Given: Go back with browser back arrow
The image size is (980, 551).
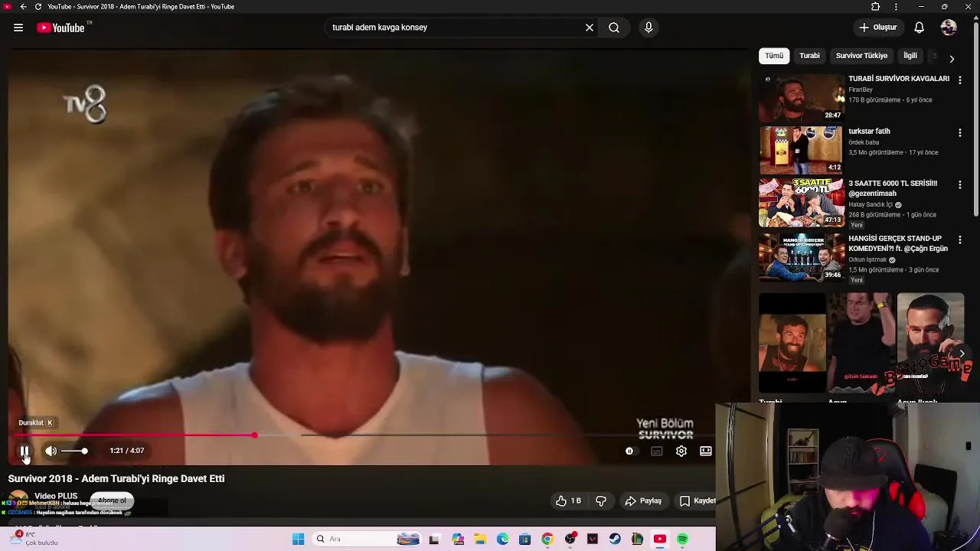Looking at the screenshot, I should click(23, 7).
